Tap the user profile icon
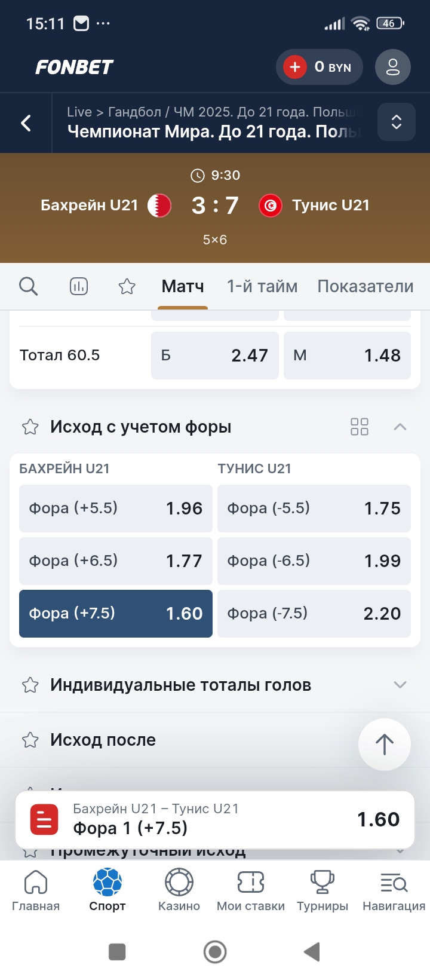Image resolution: width=430 pixels, height=980 pixels. [392, 67]
